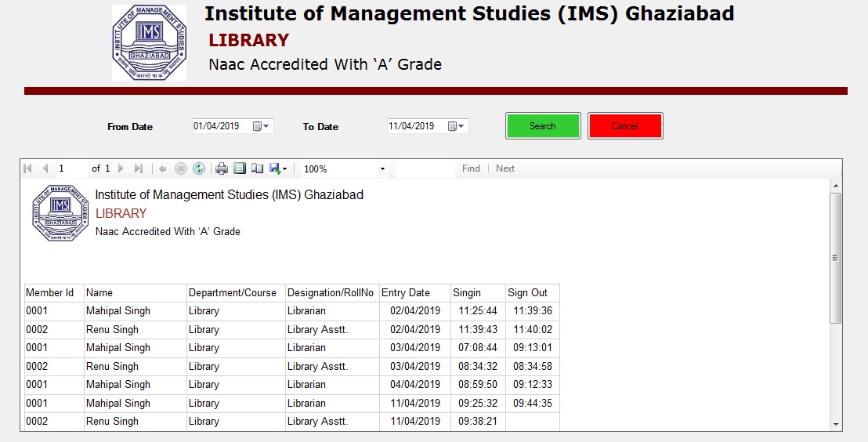Screen dimensions: 868x442
Task: Open export report dropdown
Action: (278, 168)
